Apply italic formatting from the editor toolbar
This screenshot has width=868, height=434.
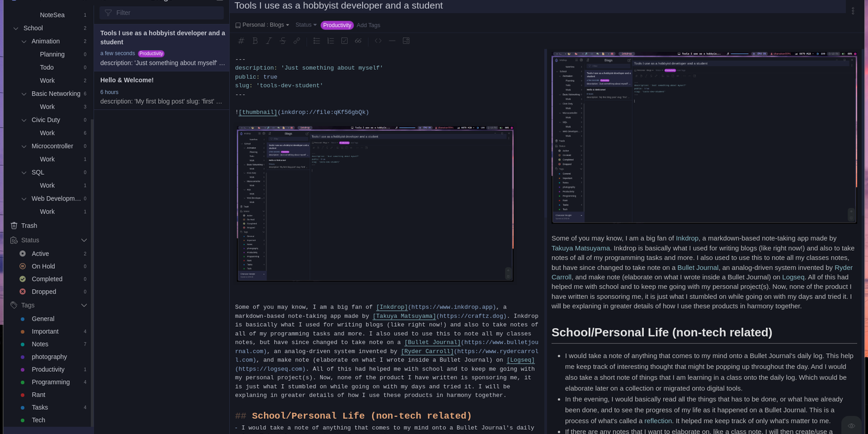269,41
